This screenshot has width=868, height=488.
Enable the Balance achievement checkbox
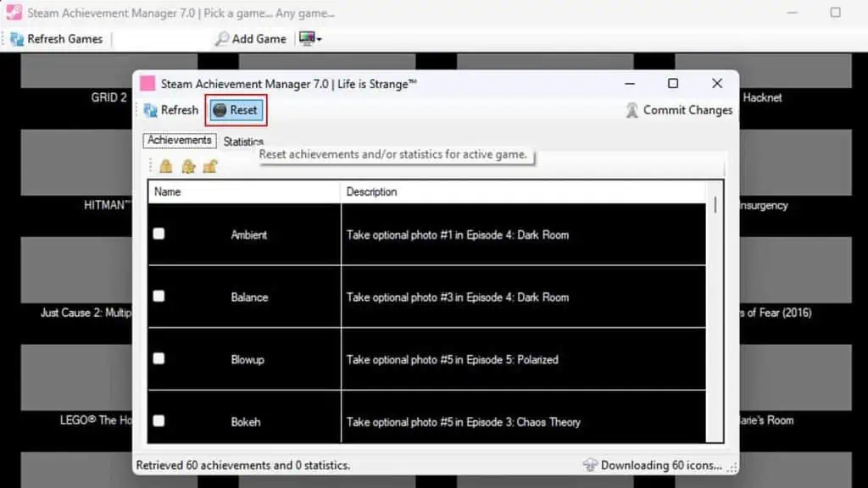(x=159, y=297)
